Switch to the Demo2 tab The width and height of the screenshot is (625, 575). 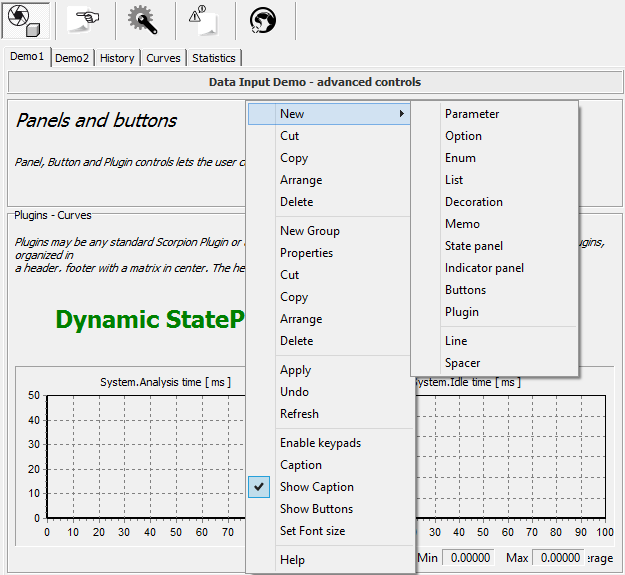72,58
